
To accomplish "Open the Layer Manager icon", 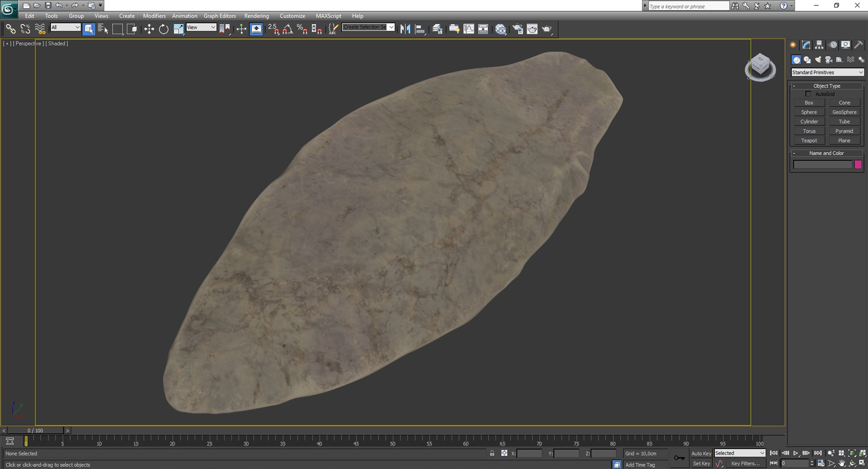I will point(437,29).
